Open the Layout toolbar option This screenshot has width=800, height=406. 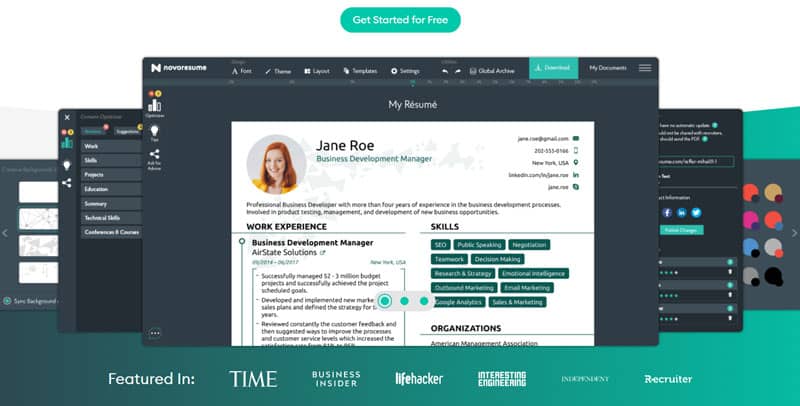point(317,71)
